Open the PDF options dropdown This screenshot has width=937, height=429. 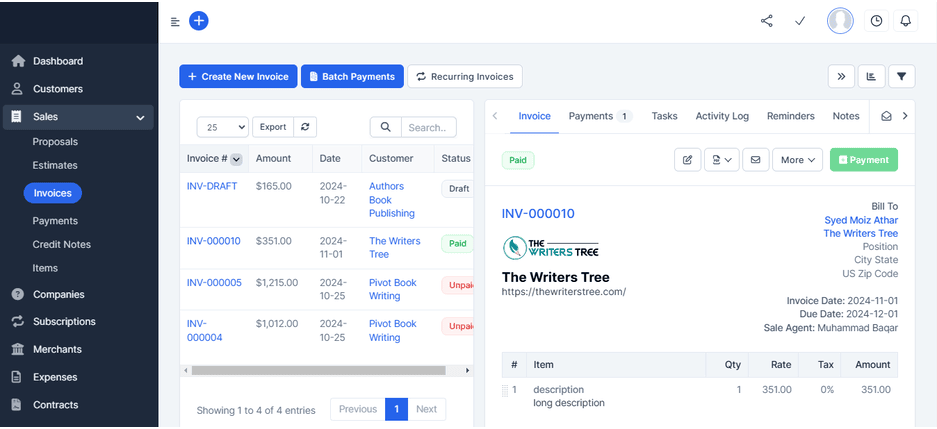721,160
